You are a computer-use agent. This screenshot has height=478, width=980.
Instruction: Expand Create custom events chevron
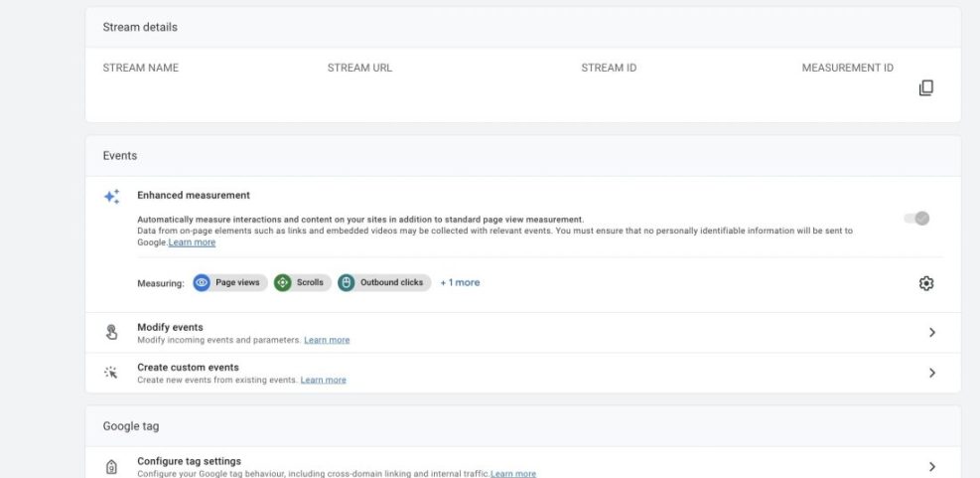click(x=932, y=373)
